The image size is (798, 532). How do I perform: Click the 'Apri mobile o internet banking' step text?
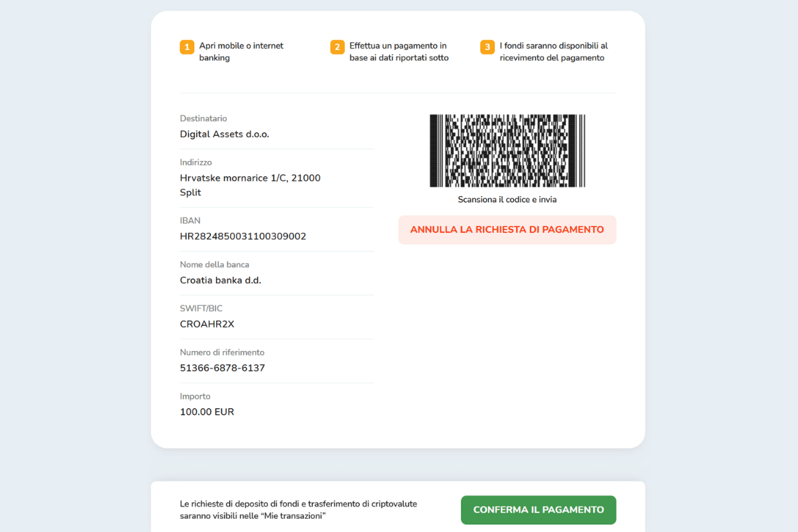point(241,52)
